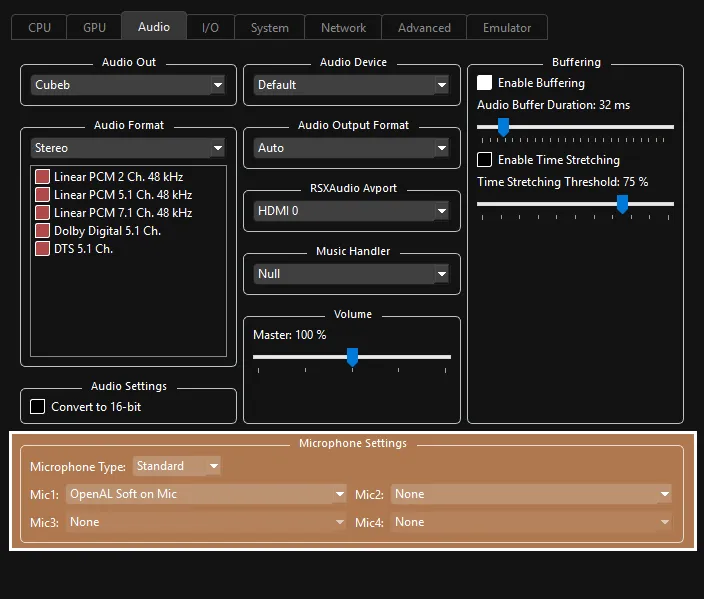The height and width of the screenshot is (599, 704).
Task: Expand the Mic4 None dropdown
Action: point(531,522)
